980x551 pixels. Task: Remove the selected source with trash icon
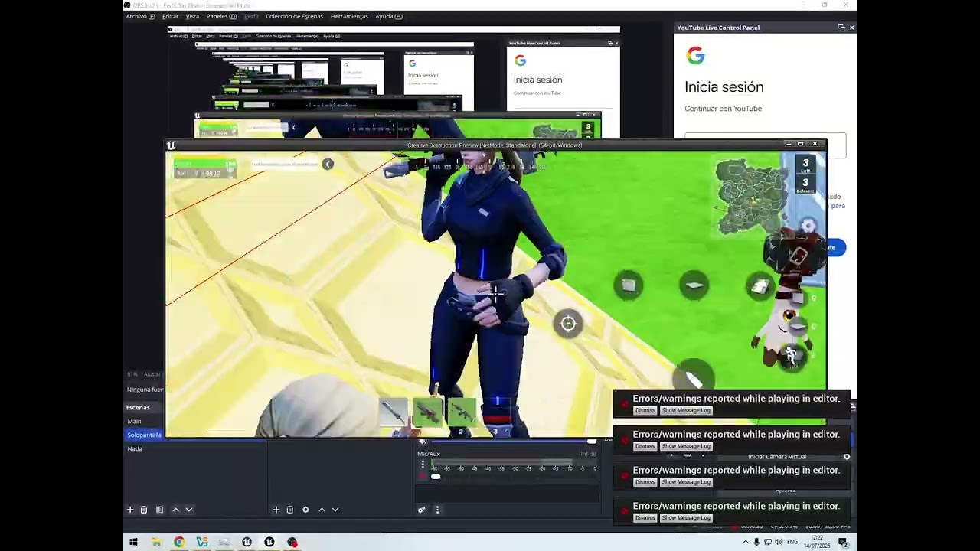click(x=289, y=510)
